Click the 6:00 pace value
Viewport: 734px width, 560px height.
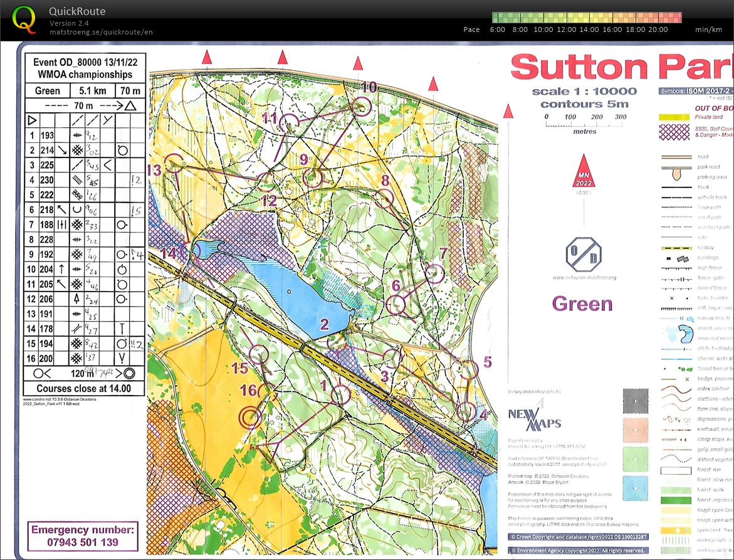click(x=498, y=29)
